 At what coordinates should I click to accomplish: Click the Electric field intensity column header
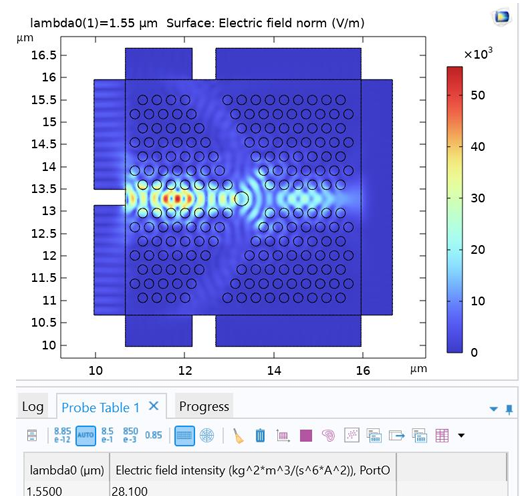[x=253, y=470]
